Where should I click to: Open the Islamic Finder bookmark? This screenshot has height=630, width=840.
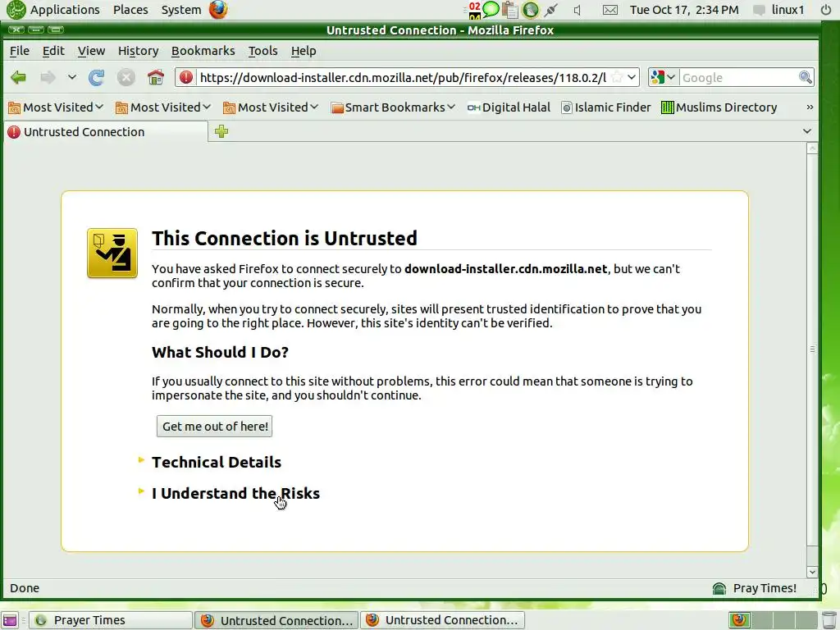(606, 107)
